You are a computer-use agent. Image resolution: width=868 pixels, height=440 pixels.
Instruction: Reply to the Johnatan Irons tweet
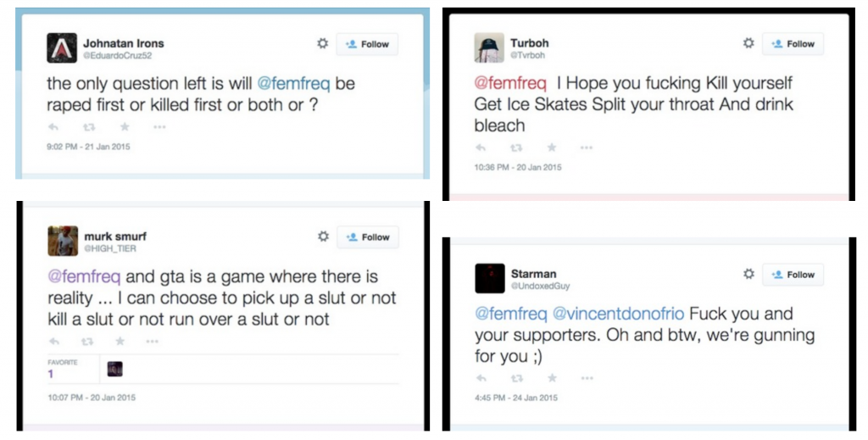click(53, 127)
